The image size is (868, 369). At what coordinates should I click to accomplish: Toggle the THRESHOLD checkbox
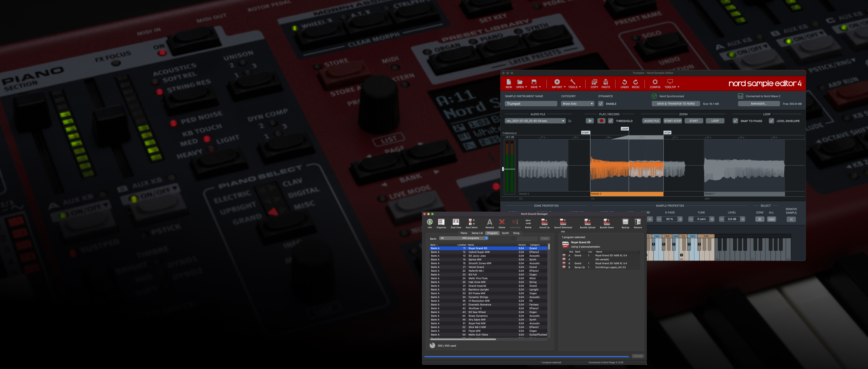tap(611, 121)
